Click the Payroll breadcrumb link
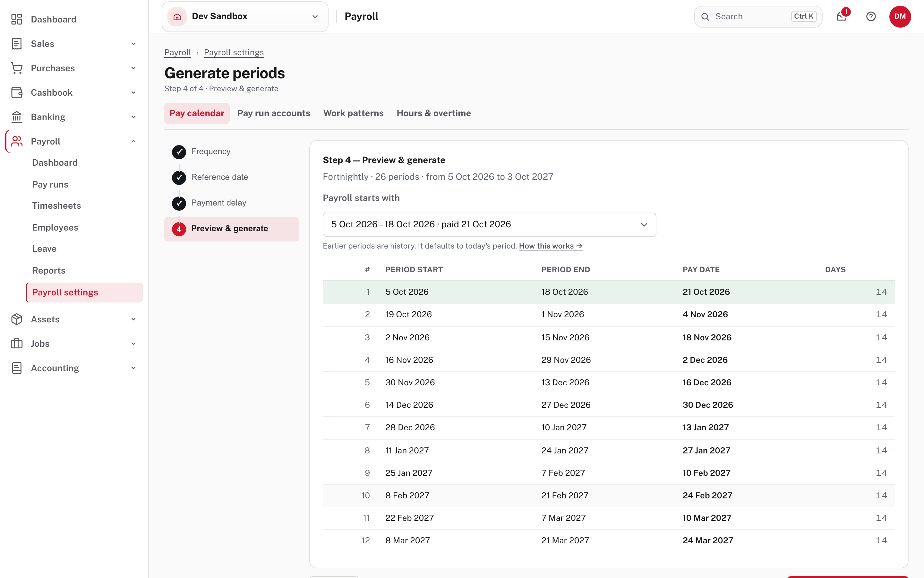This screenshot has width=924, height=578. coord(177,52)
